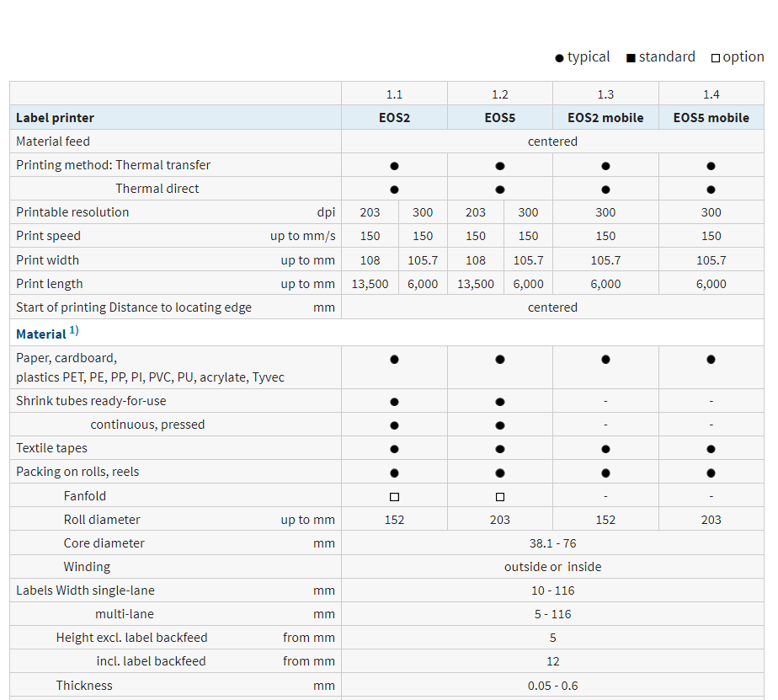Click the "Material feed" row label
778x700 pixels.
(53, 142)
